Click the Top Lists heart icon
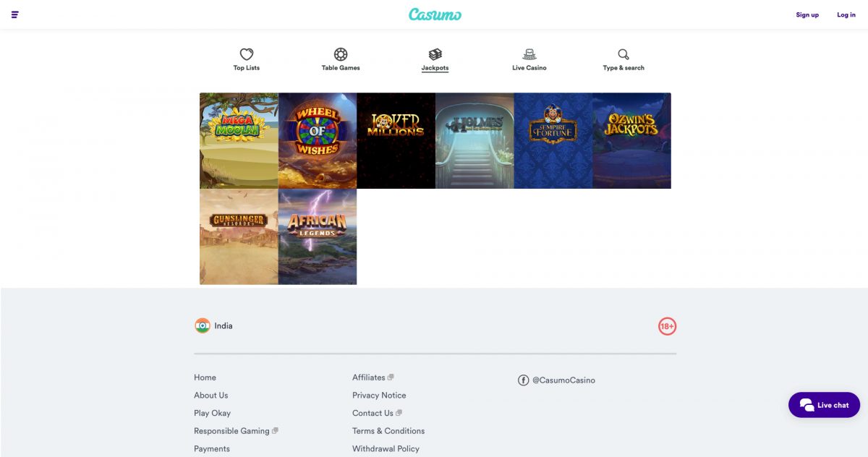This screenshot has height=457, width=868. click(247, 54)
